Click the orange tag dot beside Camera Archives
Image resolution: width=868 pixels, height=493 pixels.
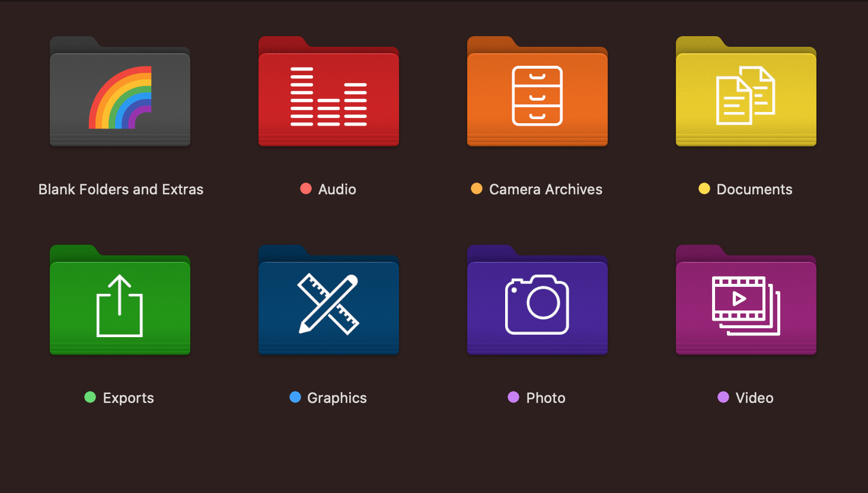point(477,188)
